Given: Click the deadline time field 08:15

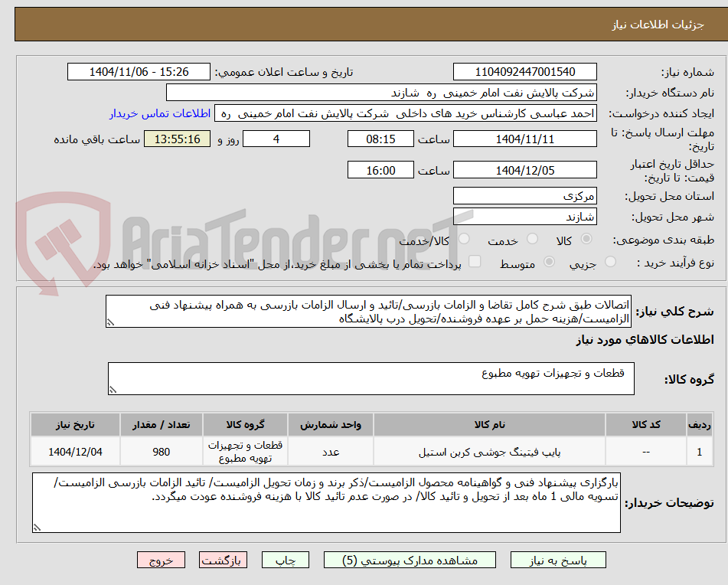Looking at the screenshot, I should click(x=380, y=139).
